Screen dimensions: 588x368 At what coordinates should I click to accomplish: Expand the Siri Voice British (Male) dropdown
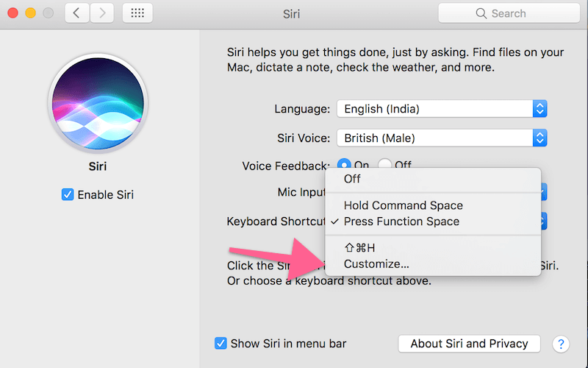(x=442, y=138)
